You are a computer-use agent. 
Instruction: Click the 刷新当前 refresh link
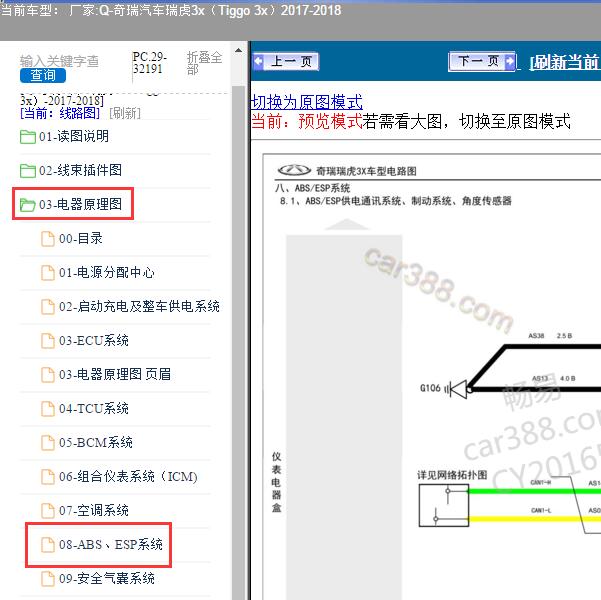565,62
